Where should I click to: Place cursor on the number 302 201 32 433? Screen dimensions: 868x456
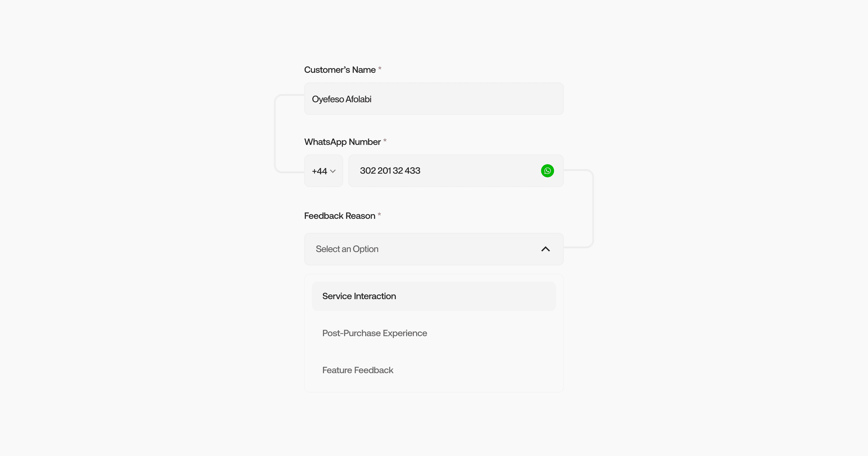point(390,171)
